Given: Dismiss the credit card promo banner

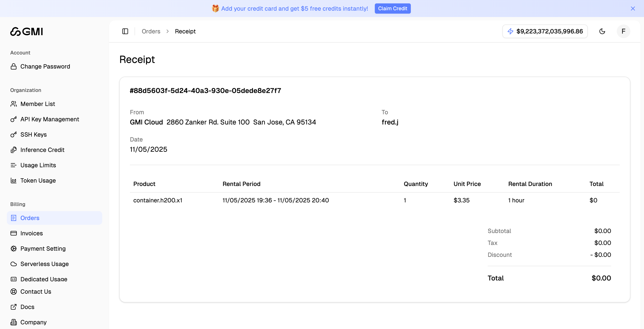Looking at the screenshot, I should 633,8.
